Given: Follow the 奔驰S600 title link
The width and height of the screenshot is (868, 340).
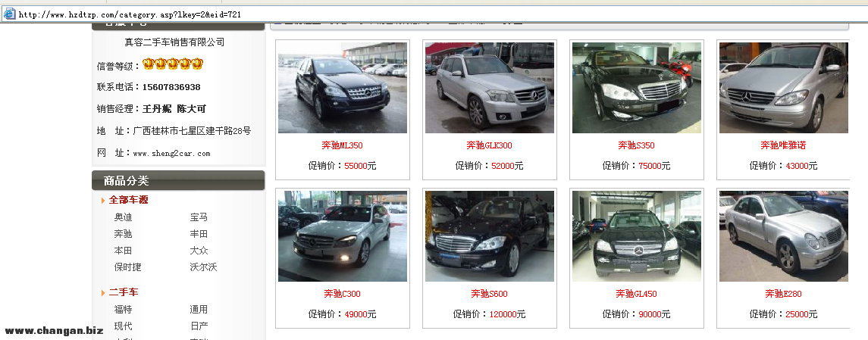Looking at the screenshot, I should click(x=490, y=294).
